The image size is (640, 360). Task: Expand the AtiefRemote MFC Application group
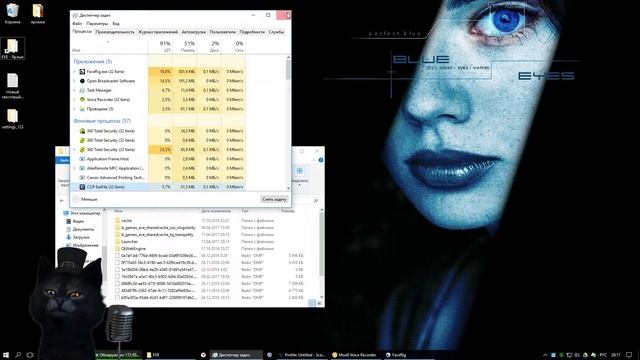(x=75, y=168)
